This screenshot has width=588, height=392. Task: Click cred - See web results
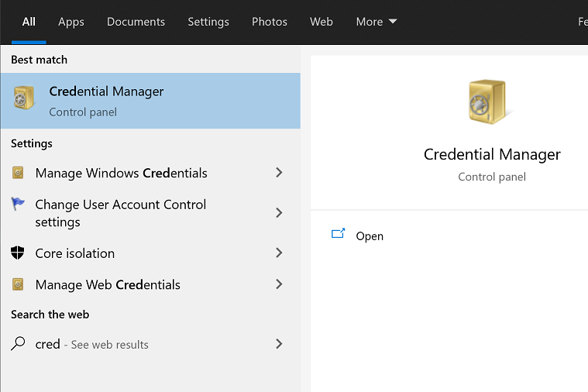pos(150,344)
